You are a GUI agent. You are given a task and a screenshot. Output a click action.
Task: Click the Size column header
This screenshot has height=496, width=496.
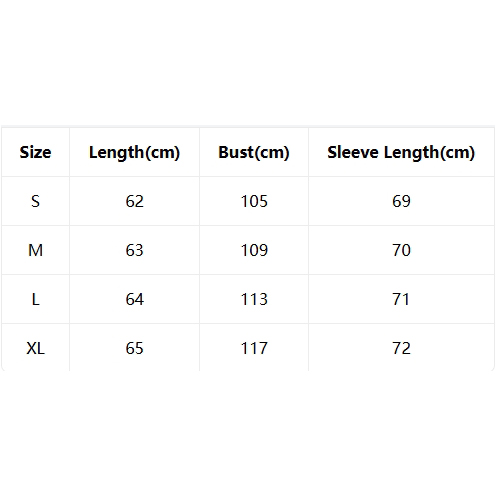(x=35, y=152)
